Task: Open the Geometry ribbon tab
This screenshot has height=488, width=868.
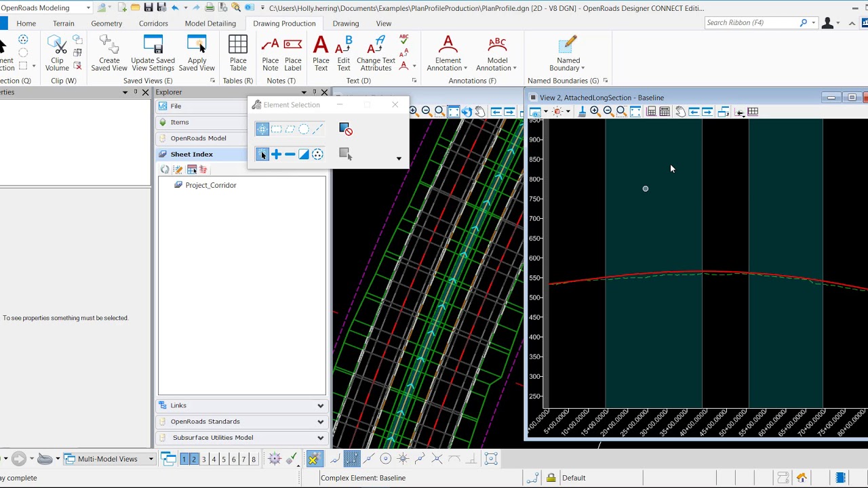Action: point(106,23)
